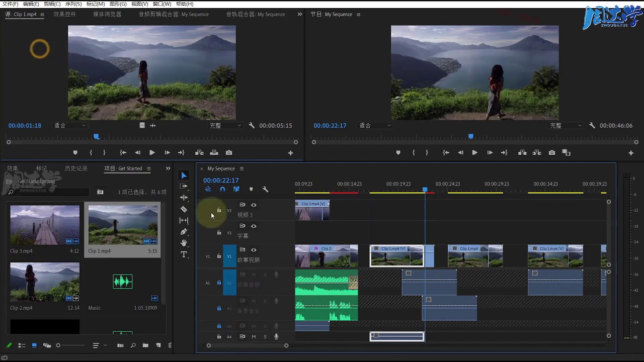Image resolution: width=644 pixels, height=362 pixels.
Task: Expand hidden source panel tabs chevron
Action: click(x=300, y=15)
